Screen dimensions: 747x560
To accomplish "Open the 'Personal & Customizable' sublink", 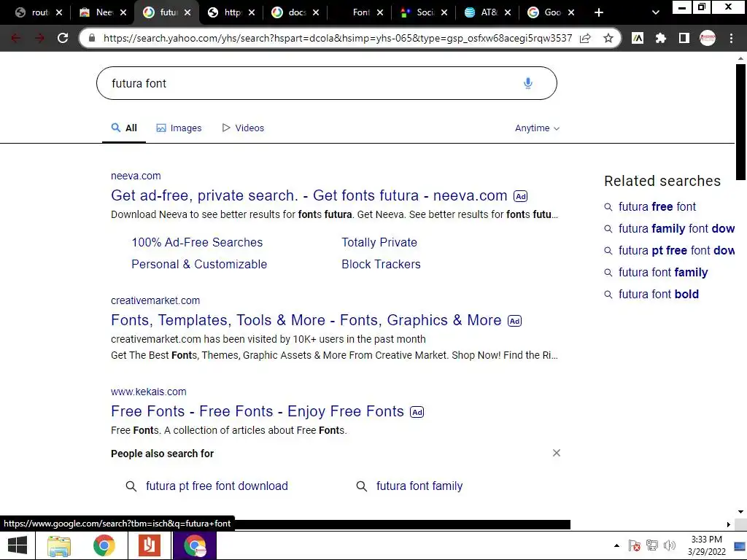I will click(199, 264).
